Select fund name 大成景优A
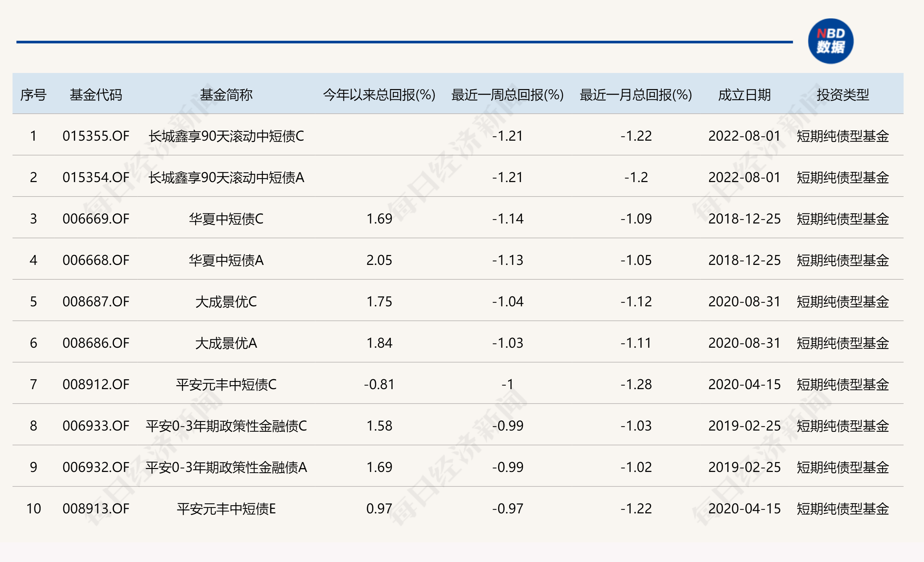 [x=226, y=343]
